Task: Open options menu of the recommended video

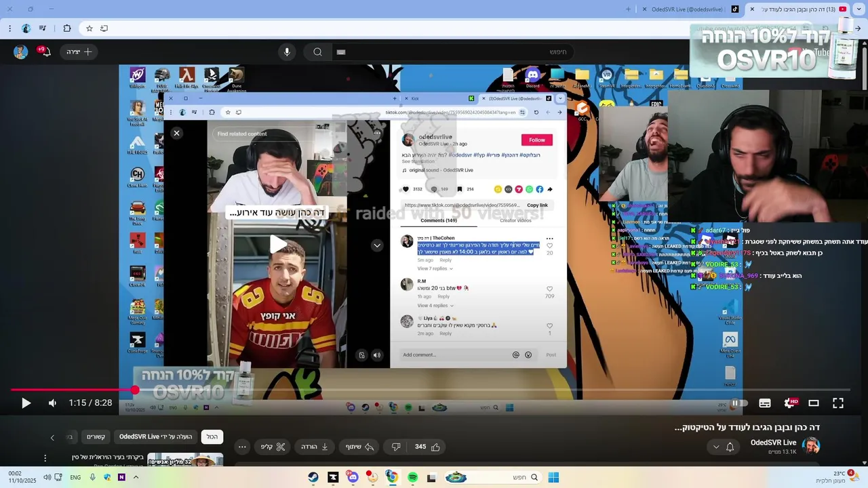Action: (45, 459)
